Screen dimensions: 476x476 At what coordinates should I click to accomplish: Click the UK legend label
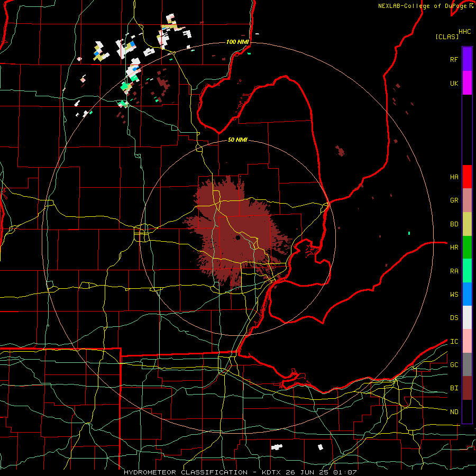(454, 83)
